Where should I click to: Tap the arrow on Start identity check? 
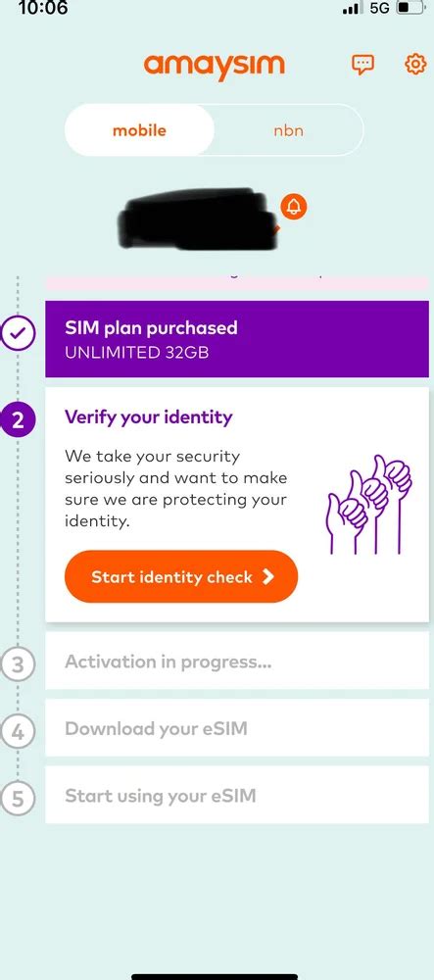pyautogui.click(x=268, y=576)
